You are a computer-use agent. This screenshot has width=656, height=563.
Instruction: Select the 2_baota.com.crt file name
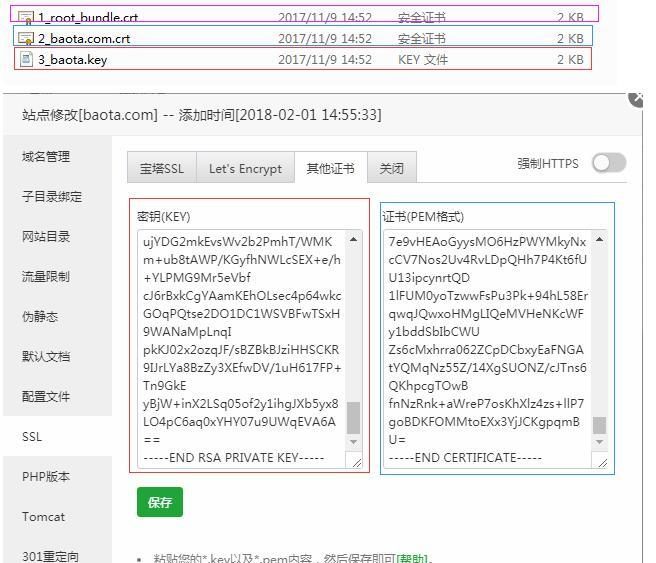(84, 39)
